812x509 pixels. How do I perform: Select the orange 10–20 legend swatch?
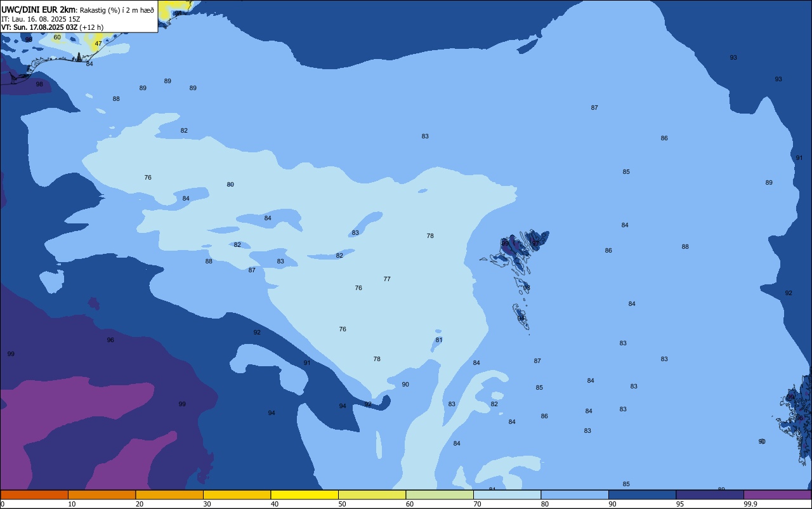click(101, 494)
